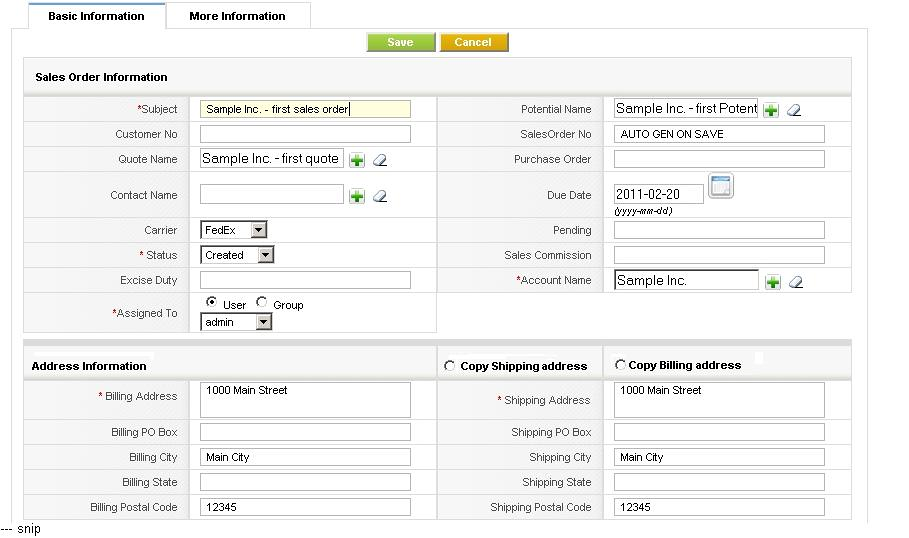Screen dimensions: 909x538
Task: Click the Billing Postal Code field
Action: pos(306,507)
